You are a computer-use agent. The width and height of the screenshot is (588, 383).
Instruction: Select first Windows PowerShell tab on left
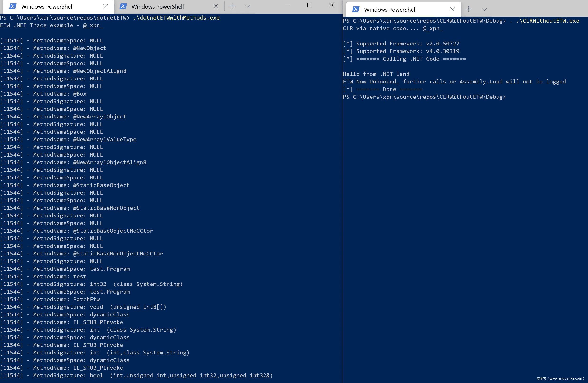pos(47,6)
